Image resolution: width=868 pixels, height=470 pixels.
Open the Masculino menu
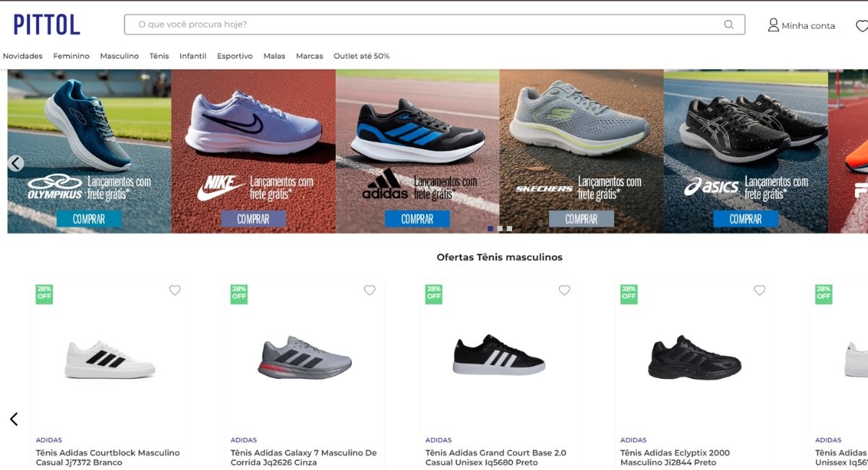pos(119,56)
